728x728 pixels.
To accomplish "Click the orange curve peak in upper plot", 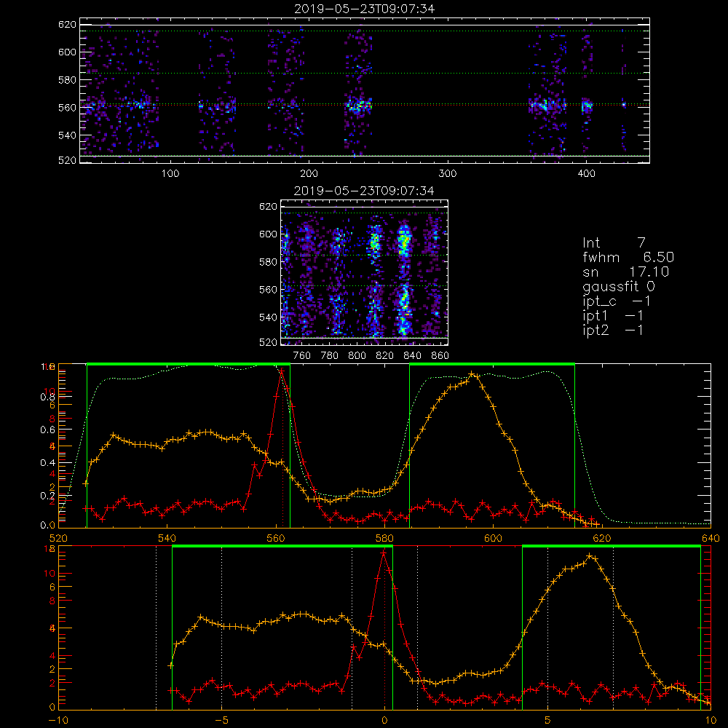I will (472, 373).
